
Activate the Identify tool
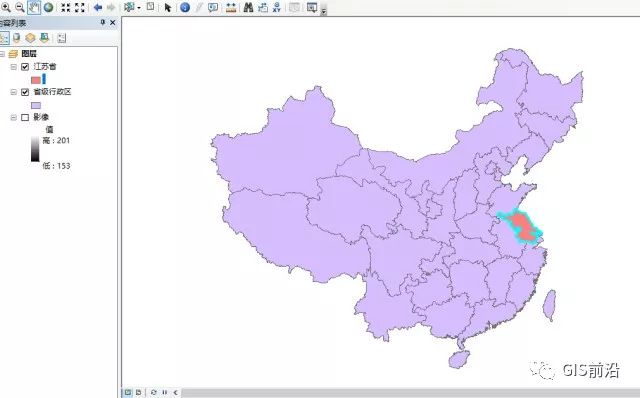(185, 7)
